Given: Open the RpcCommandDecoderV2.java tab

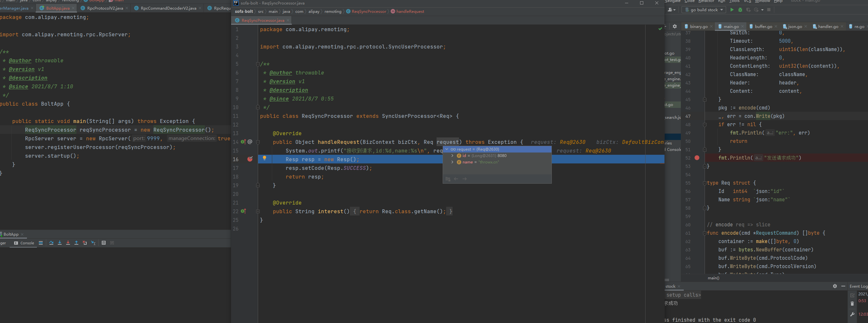Looking at the screenshot, I should pos(168,8).
